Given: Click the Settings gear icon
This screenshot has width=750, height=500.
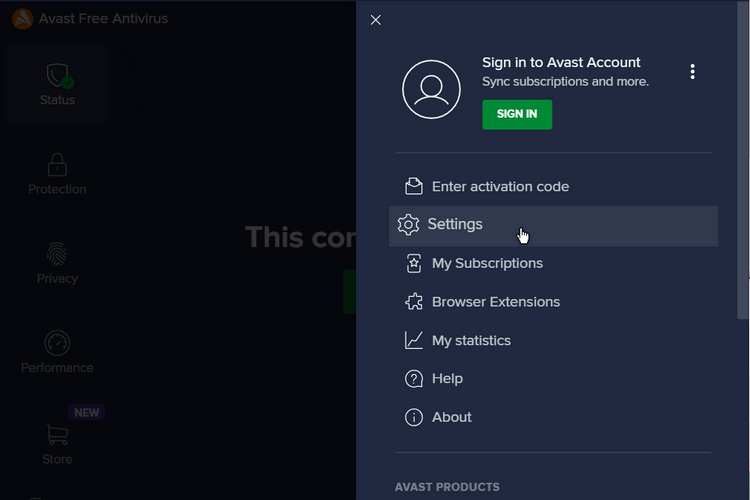Looking at the screenshot, I should (408, 224).
